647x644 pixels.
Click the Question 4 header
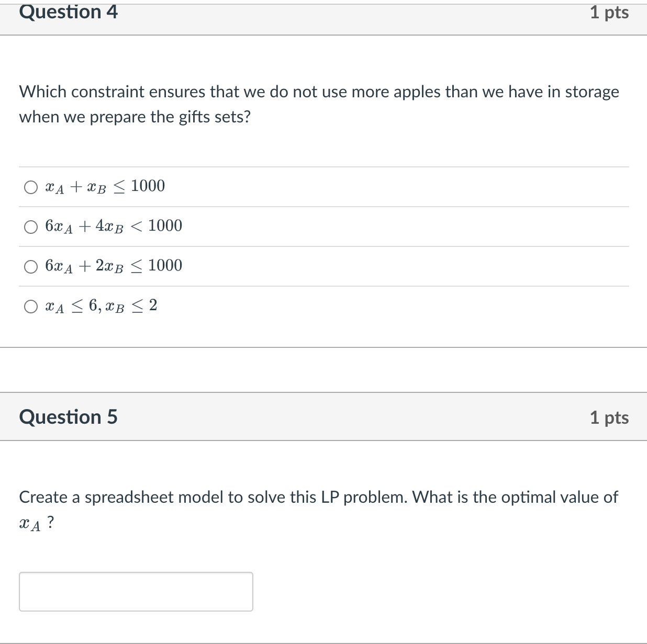pyautogui.click(x=69, y=12)
